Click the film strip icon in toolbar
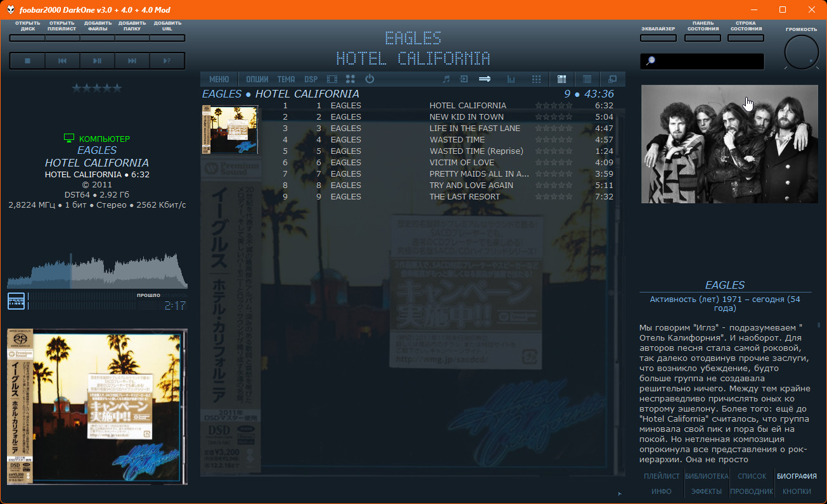This screenshot has height=504, width=827. pyautogui.click(x=332, y=79)
